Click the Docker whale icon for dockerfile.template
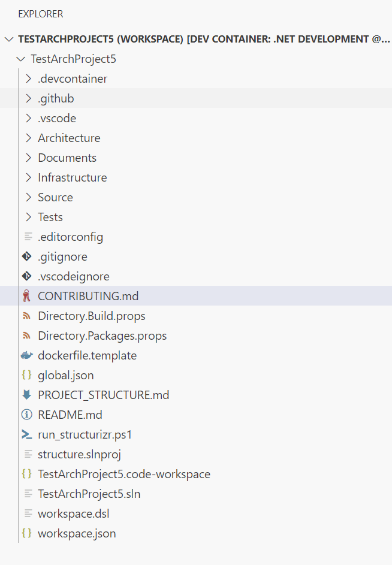Image resolution: width=392 pixels, height=565 pixels. click(x=26, y=355)
